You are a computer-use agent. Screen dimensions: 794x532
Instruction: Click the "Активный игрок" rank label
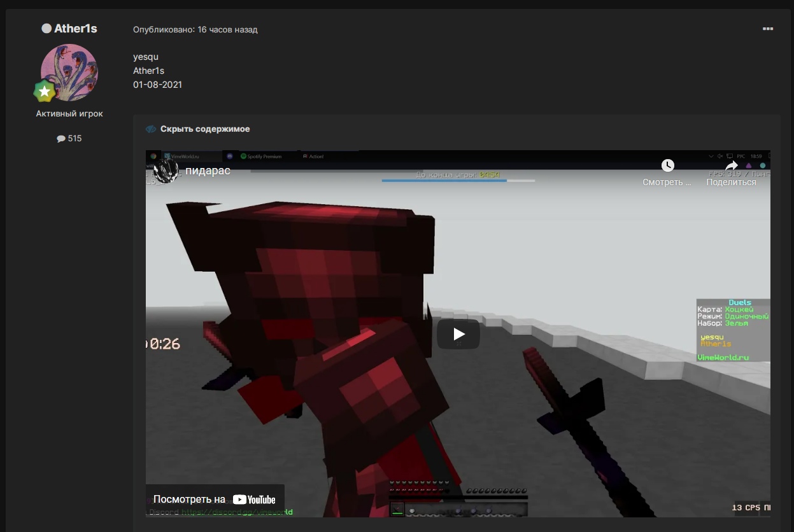(x=69, y=114)
